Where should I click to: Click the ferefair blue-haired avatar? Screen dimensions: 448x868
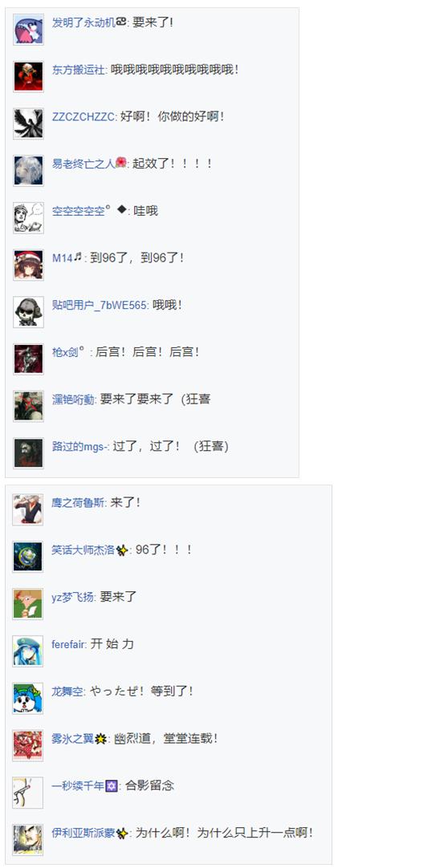coord(27,651)
